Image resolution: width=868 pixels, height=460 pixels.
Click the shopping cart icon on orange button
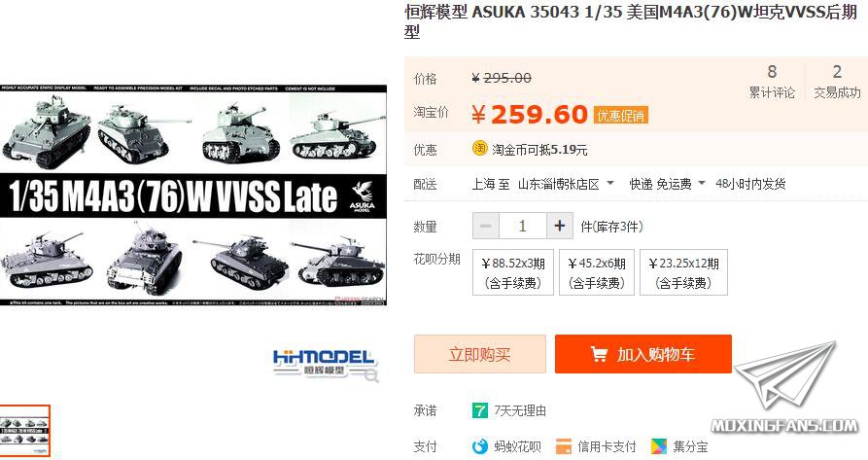(599, 354)
